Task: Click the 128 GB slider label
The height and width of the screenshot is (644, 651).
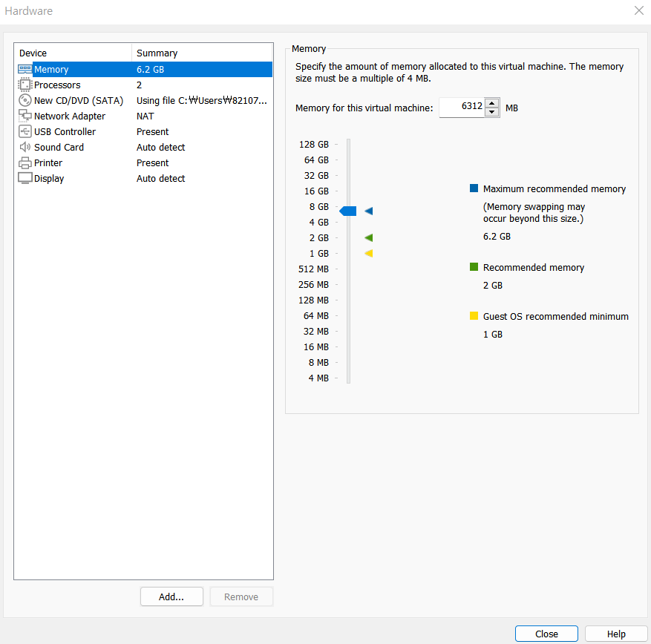Action: click(x=314, y=145)
